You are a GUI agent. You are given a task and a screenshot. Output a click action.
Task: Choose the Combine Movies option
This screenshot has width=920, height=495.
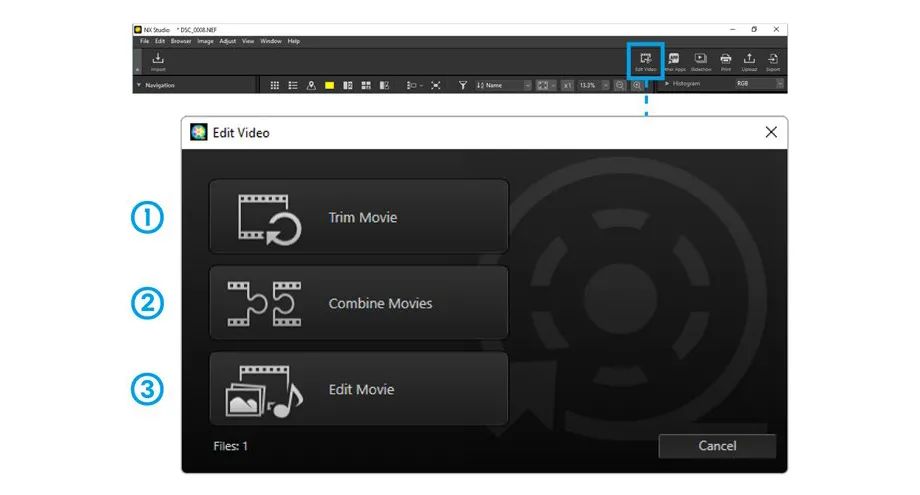[358, 303]
